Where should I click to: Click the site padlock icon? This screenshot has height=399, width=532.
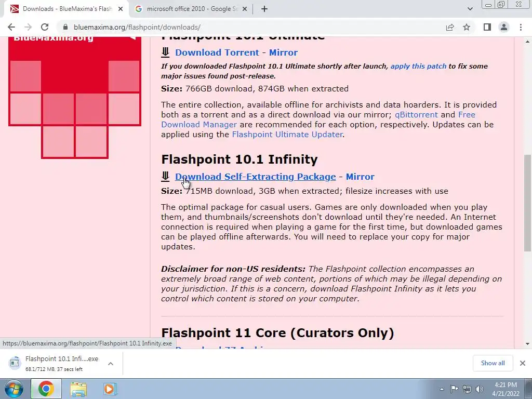[65, 27]
